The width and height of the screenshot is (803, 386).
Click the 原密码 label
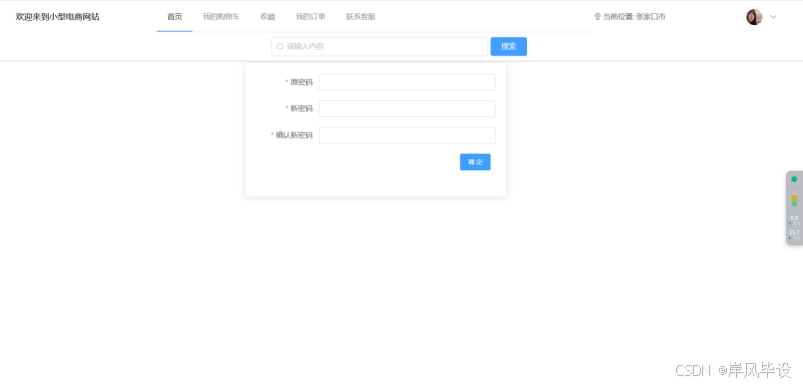pos(301,82)
